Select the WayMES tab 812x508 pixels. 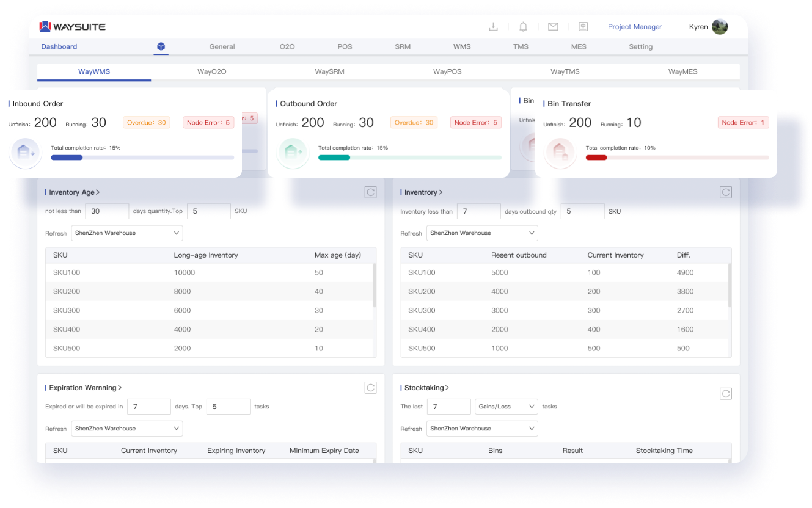(x=682, y=71)
